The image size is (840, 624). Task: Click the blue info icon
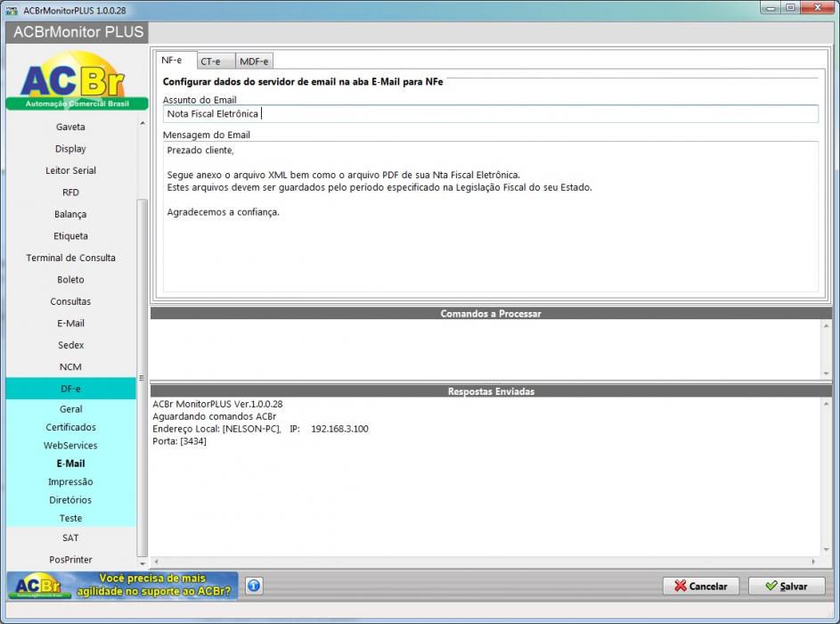254,586
